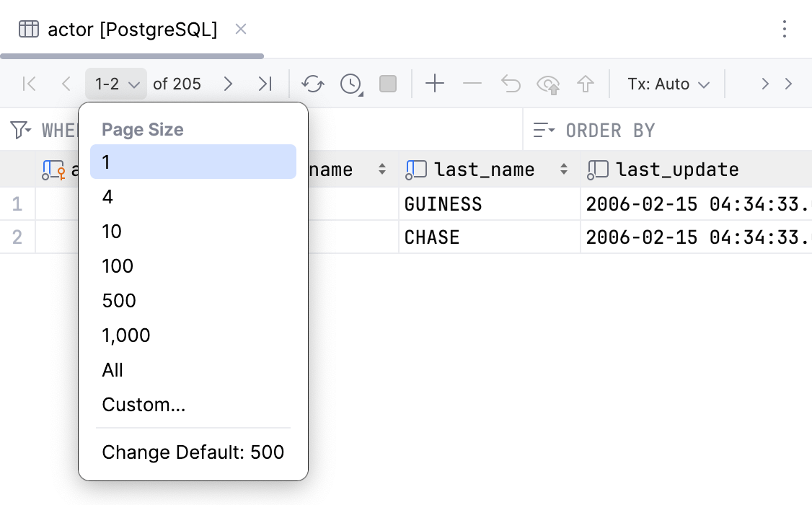
Task: Open the query history
Action: point(350,84)
